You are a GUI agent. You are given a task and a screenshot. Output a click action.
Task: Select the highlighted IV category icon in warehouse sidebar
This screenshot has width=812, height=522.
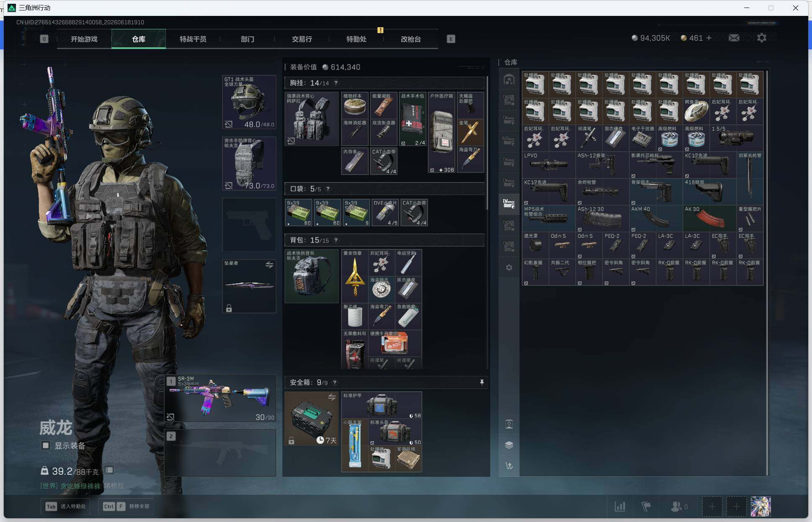(x=509, y=204)
